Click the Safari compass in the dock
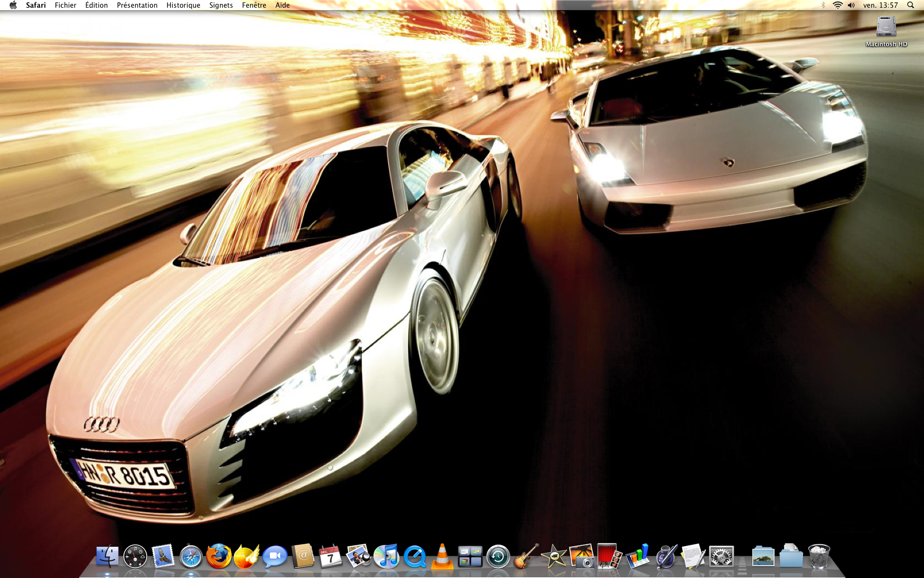Viewport: 924px width, 578px height. tap(191, 557)
